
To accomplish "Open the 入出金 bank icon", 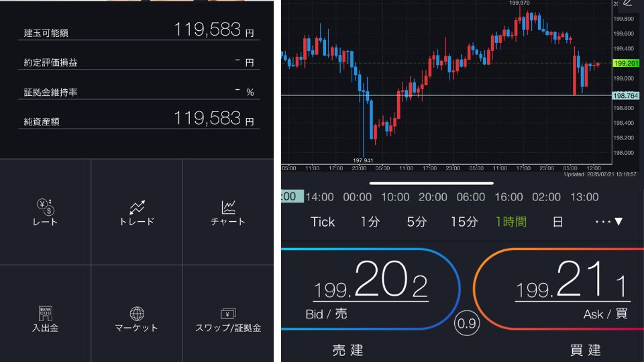I will pyautogui.click(x=46, y=318).
